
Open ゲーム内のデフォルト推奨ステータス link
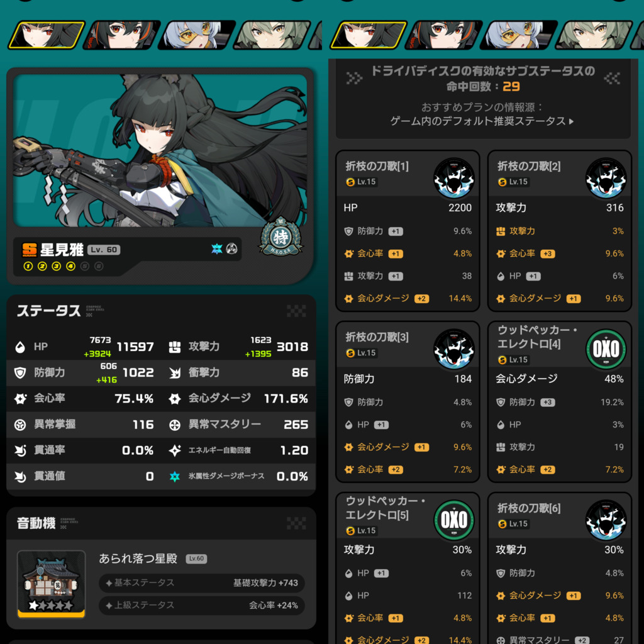478,121
